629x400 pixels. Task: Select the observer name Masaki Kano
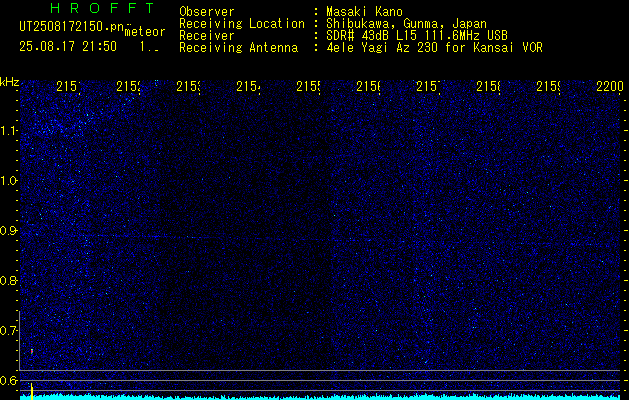[x=364, y=12]
